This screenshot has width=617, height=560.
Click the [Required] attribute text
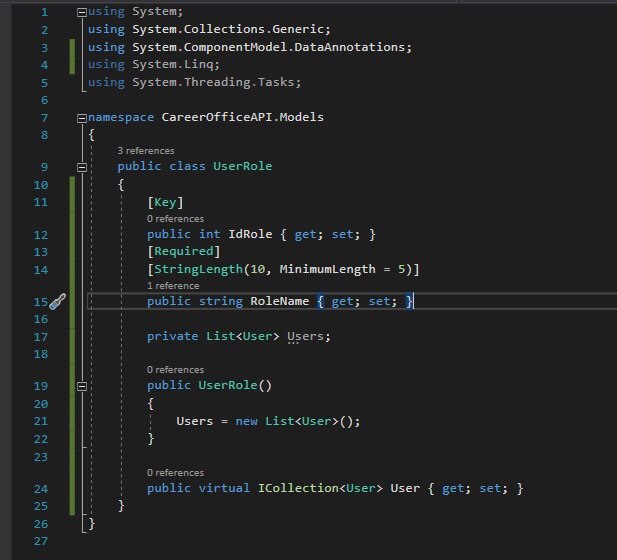184,251
